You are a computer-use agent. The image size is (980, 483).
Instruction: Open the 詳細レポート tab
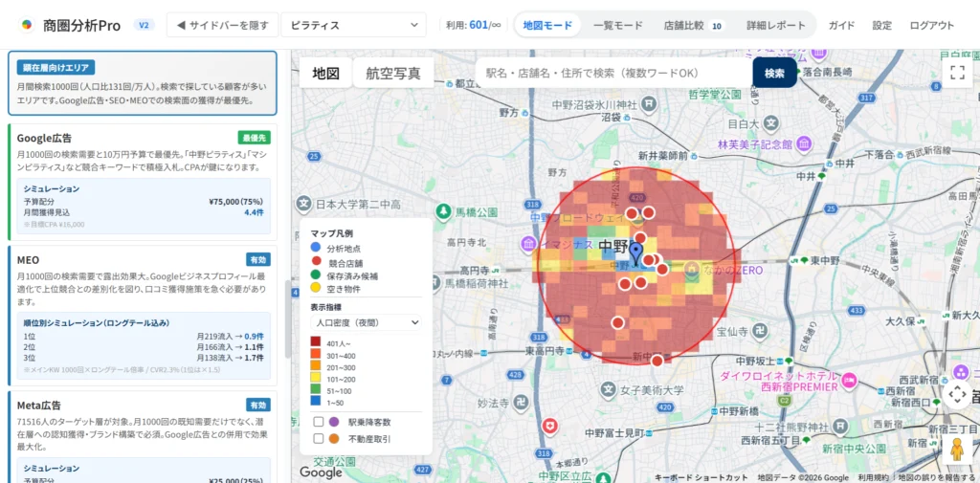tap(775, 26)
